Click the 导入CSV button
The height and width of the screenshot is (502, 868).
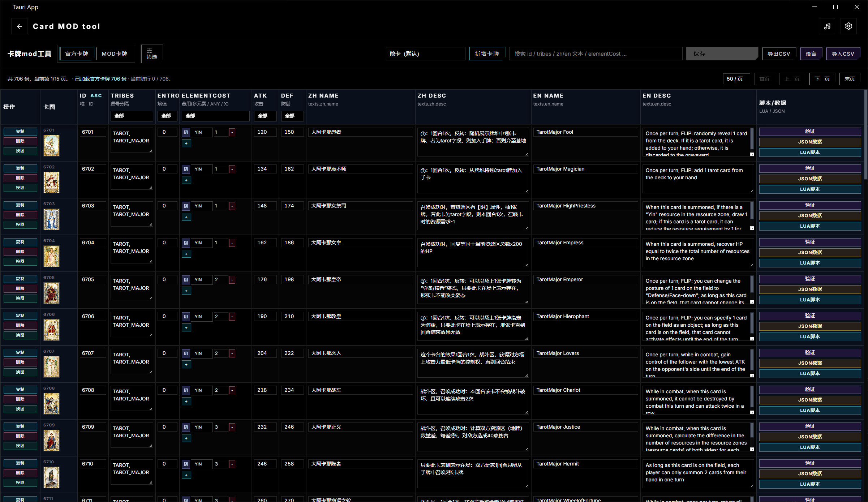point(843,54)
